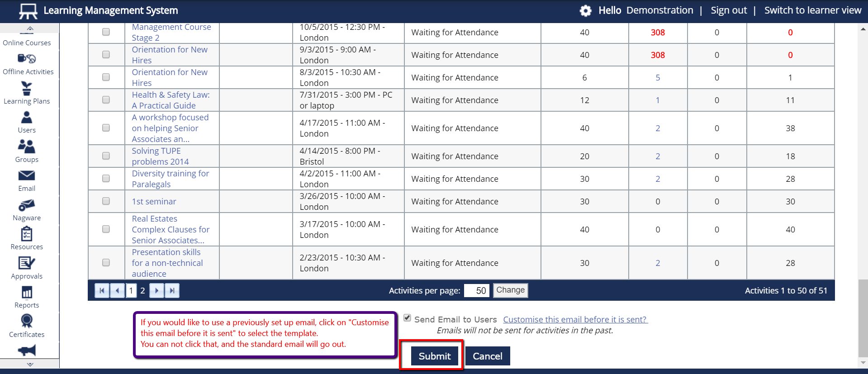
Task: Open Offline Activities from the sidebar icon
Action: [x=27, y=59]
